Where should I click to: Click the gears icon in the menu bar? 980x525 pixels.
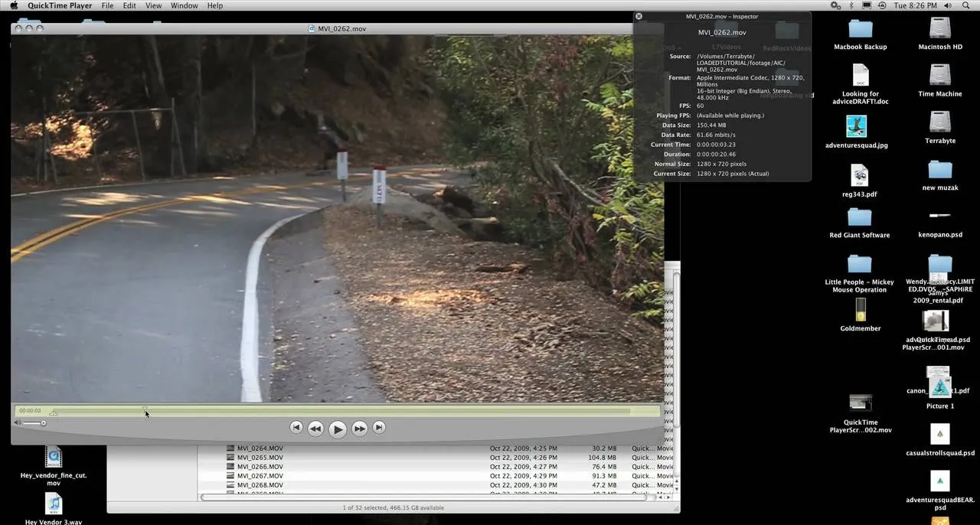(x=835, y=5)
